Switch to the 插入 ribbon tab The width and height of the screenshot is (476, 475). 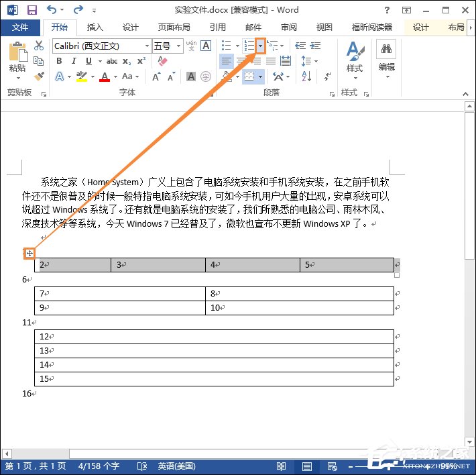[95, 28]
